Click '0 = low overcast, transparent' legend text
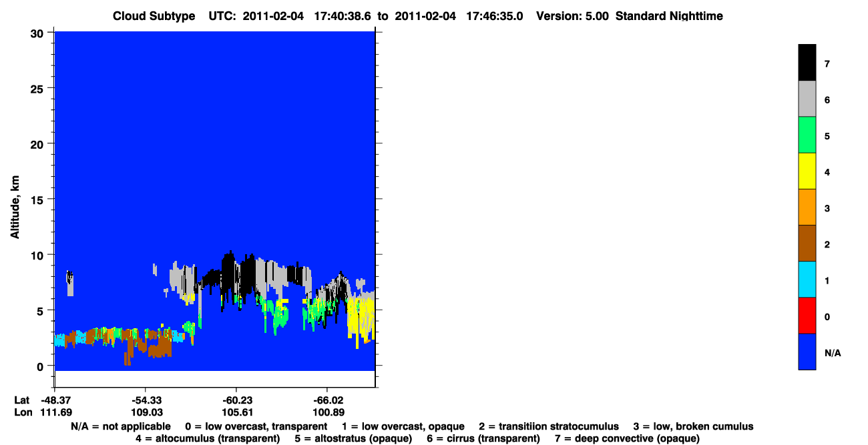 [x=256, y=426]
